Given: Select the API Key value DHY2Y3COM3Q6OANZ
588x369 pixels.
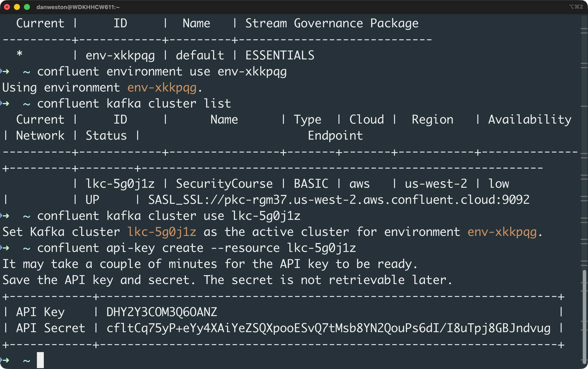Looking at the screenshot, I should pos(162,312).
